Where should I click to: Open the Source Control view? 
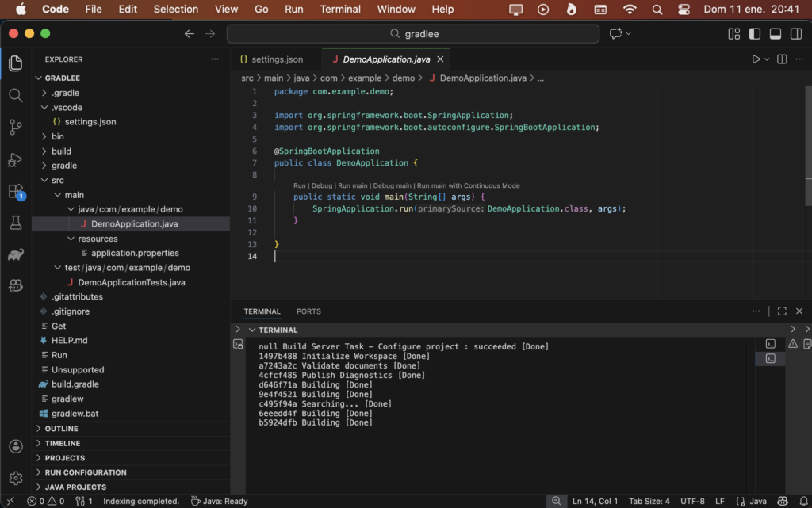coord(15,127)
